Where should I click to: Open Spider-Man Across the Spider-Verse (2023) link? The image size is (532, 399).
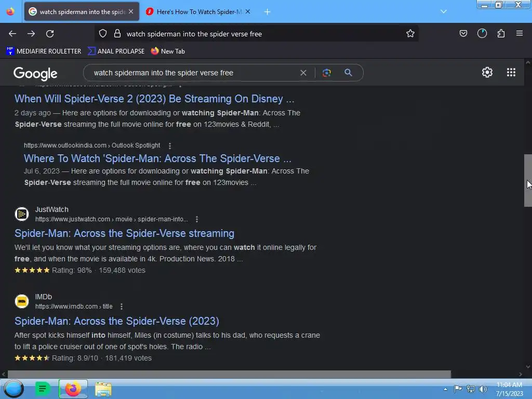(x=117, y=321)
